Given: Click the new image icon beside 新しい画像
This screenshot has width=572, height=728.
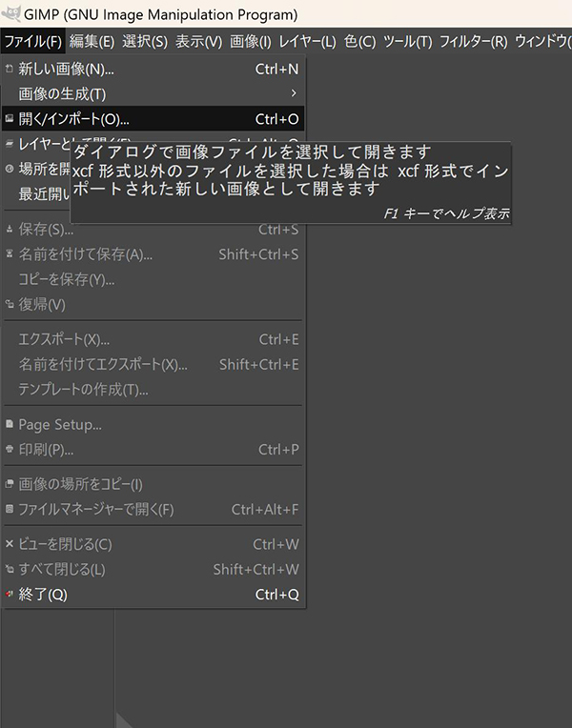Looking at the screenshot, I should click(x=10, y=69).
